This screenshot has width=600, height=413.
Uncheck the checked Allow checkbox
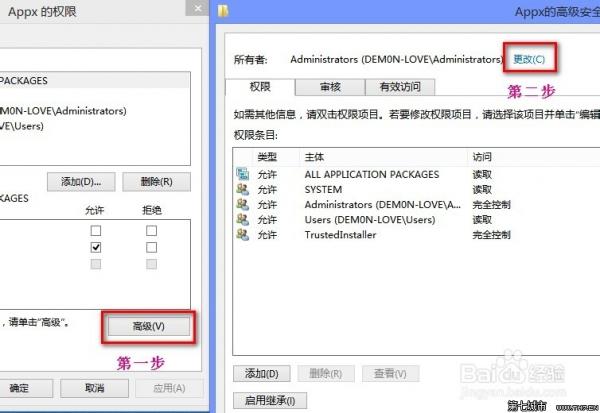(x=96, y=247)
